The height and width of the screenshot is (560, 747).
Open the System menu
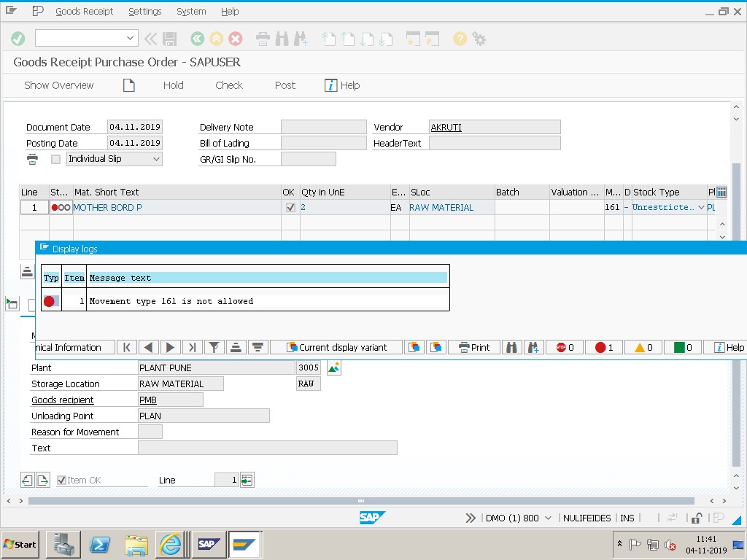pyautogui.click(x=191, y=12)
